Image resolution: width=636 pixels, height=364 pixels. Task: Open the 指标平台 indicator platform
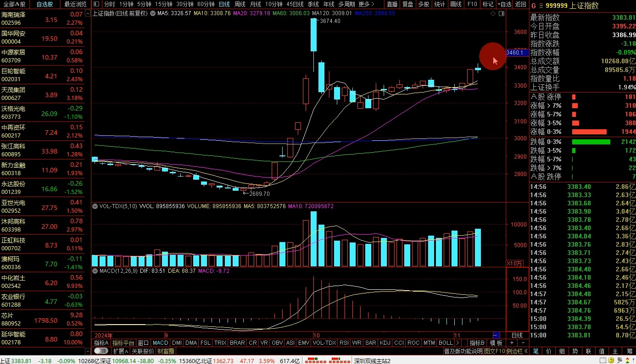point(123,343)
